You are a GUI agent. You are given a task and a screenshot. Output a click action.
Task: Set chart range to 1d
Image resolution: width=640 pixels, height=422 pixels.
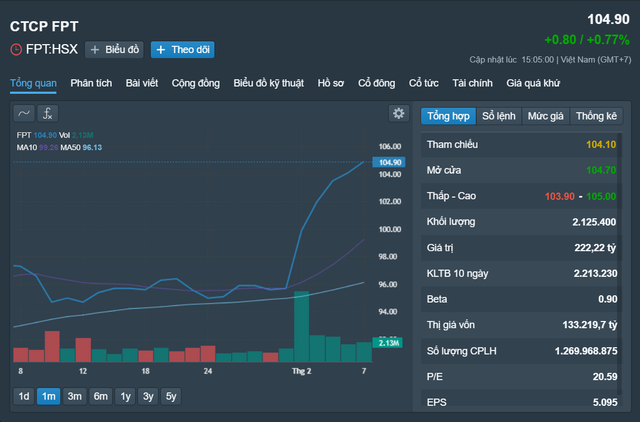pyautogui.click(x=23, y=396)
